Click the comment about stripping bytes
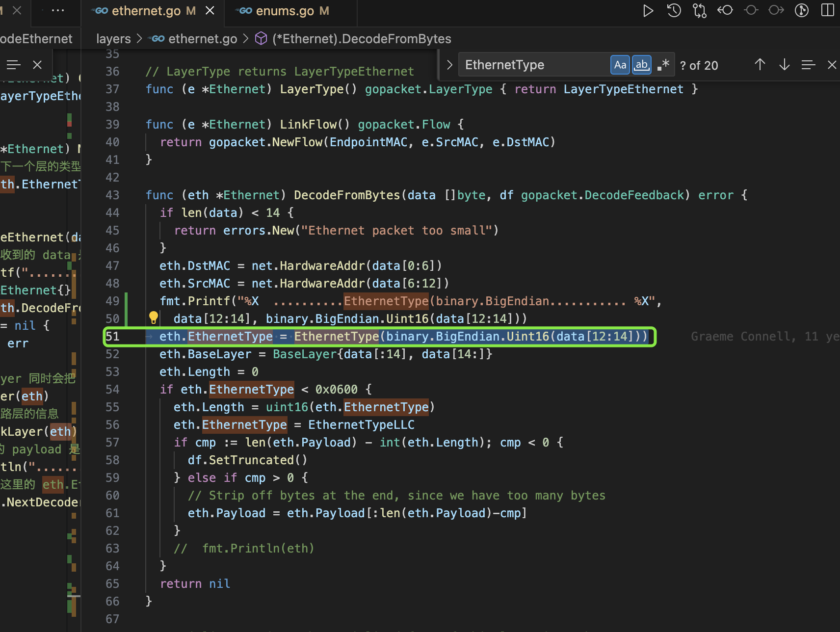 pos(396,496)
